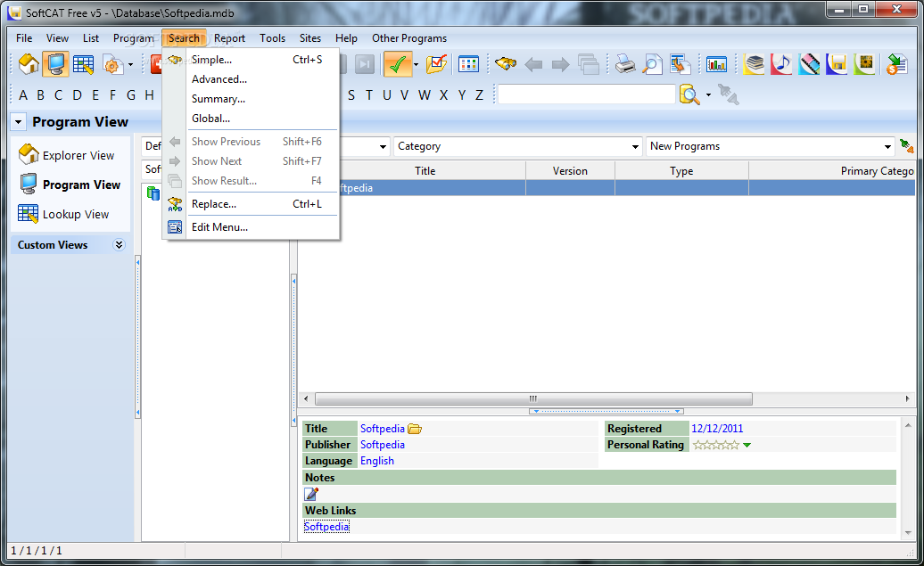This screenshot has width=924, height=566.
Task: Select Lookup View in the sidebar
Action: [x=64, y=215]
